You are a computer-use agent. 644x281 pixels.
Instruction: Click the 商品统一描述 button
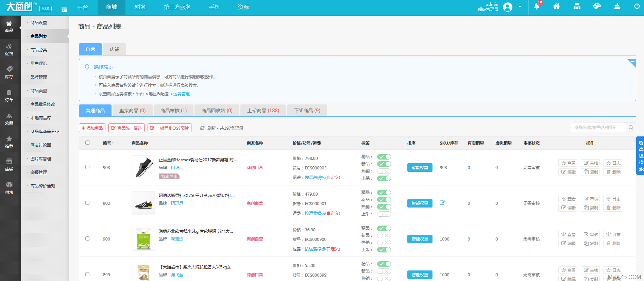(126, 128)
